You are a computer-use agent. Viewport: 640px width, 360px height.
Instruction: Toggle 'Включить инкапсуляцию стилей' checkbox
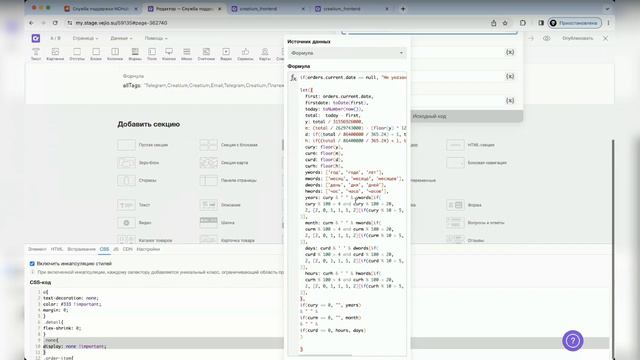click(x=32, y=264)
